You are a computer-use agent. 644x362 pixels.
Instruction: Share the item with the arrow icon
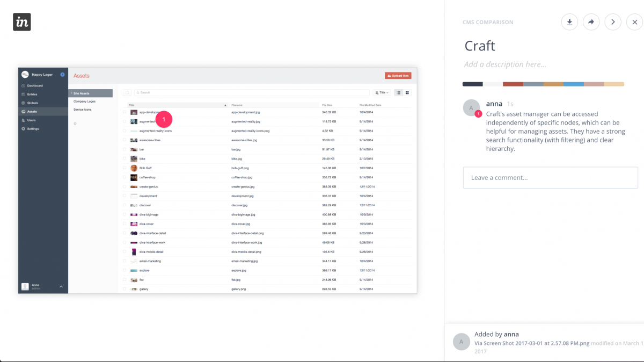coord(591,22)
